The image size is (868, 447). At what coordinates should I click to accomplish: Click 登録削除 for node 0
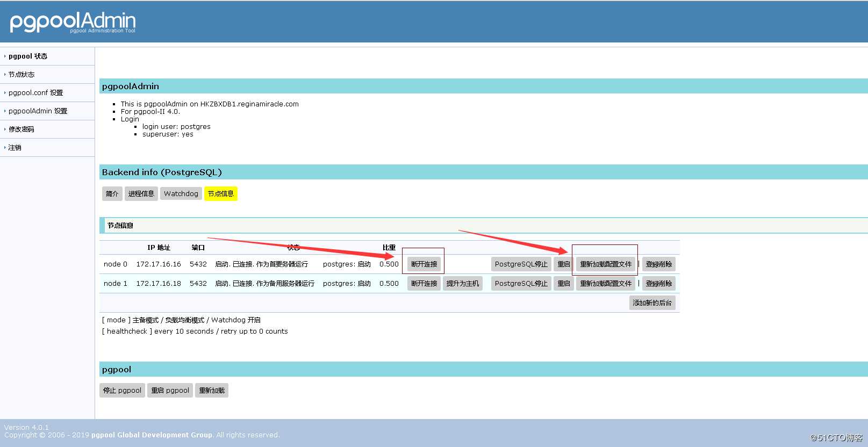tap(659, 264)
